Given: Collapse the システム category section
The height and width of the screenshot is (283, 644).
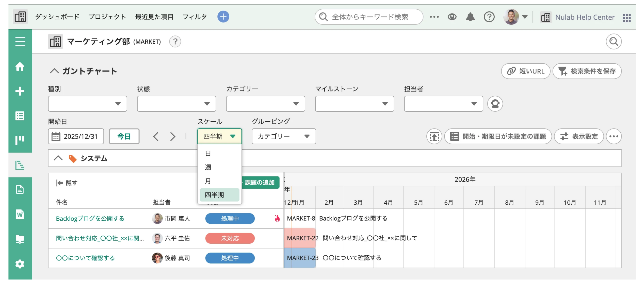Looking at the screenshot, I should (x=58, y=158).
